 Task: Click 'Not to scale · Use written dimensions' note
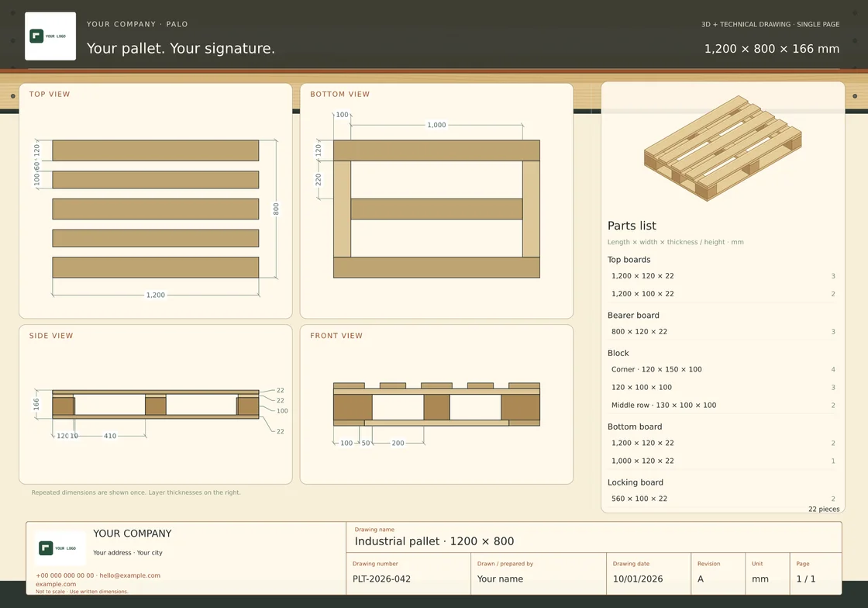[82, 592]
